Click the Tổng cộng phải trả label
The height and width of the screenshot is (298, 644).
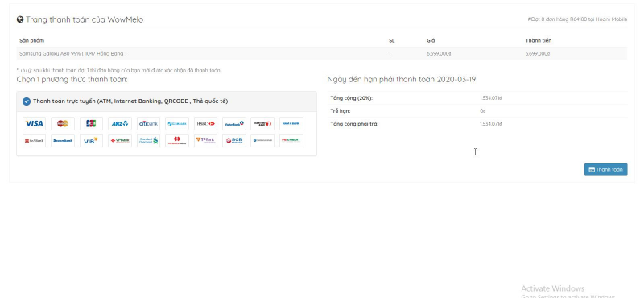click(x=354, y=124)
